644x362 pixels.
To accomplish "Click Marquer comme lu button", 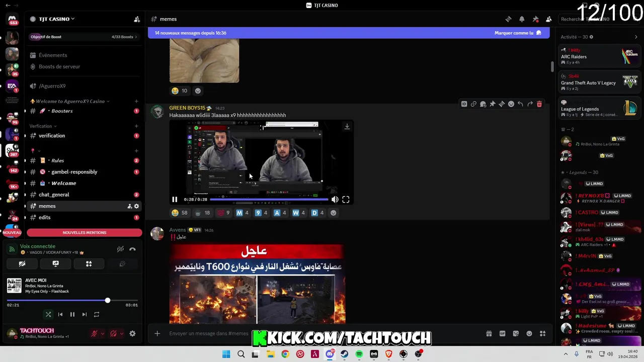I will tap(518, 33).
